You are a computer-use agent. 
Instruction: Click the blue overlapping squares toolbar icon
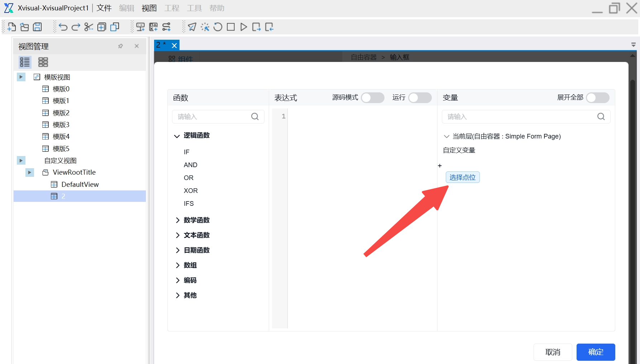[115, 27]
